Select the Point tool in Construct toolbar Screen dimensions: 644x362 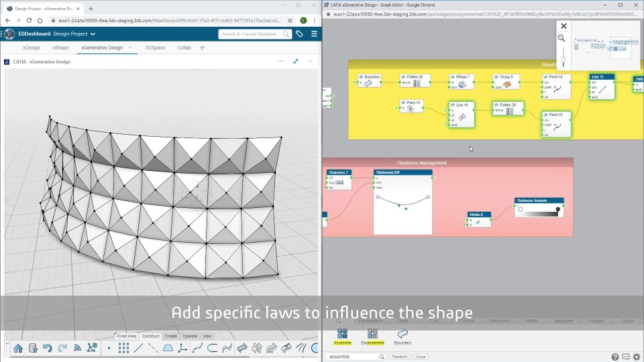coord(109,349)
